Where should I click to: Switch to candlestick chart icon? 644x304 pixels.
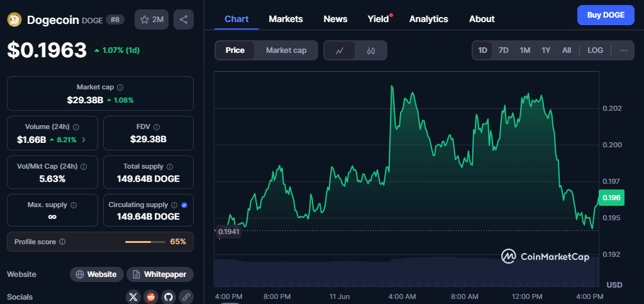pos(371,50)
